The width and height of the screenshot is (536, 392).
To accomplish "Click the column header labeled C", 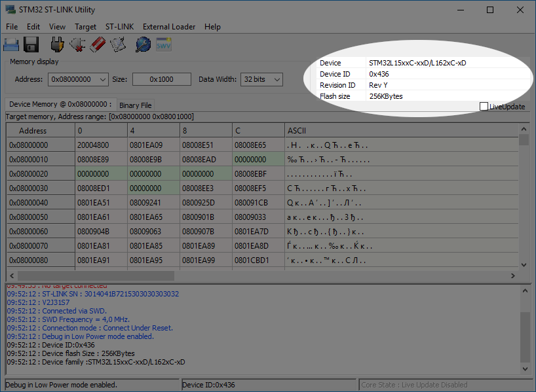I will click(258, 130).
